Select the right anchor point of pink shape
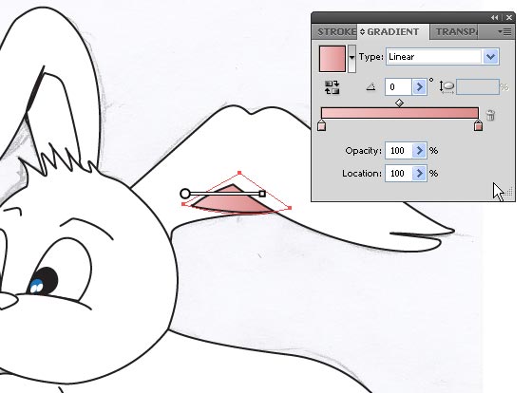 [x=290, y=208]
